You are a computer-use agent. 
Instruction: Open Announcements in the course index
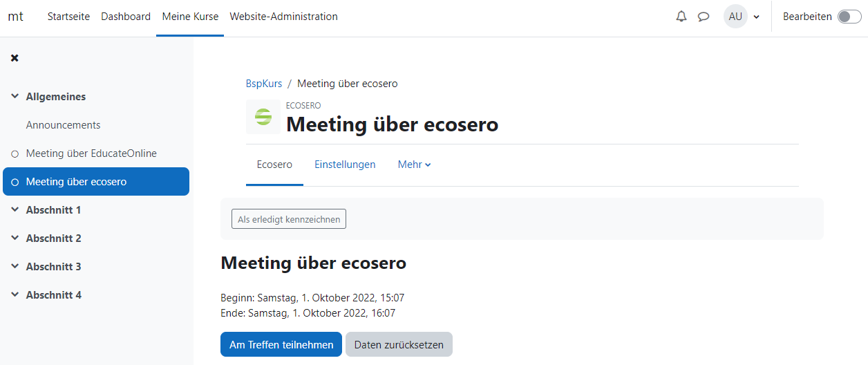click(x=64, y=125)
